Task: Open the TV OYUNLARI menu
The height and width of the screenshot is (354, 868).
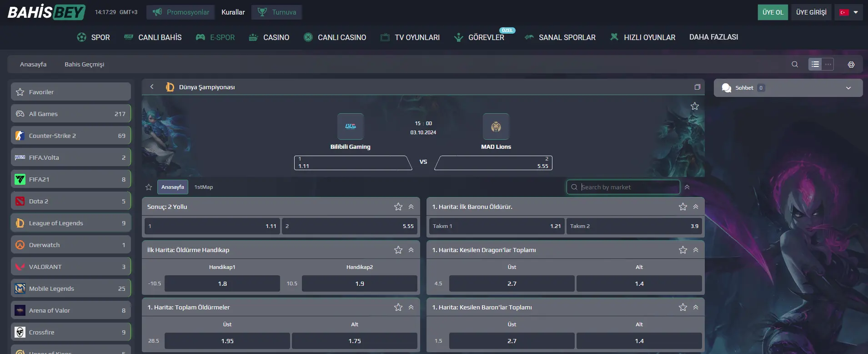Action: pos(410,37)
